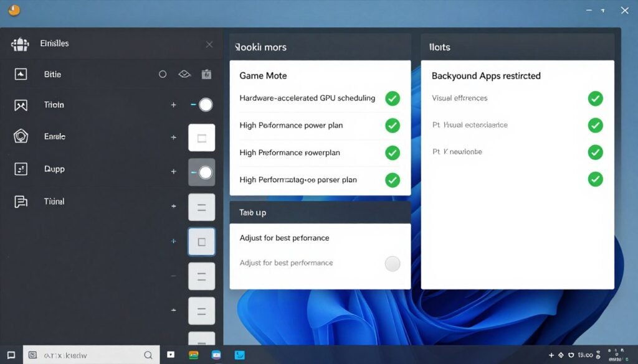This screenshot has height=364, width=638.
Task: Click the bold Adjust for best peforance heading
Action: tap(284, 238)
